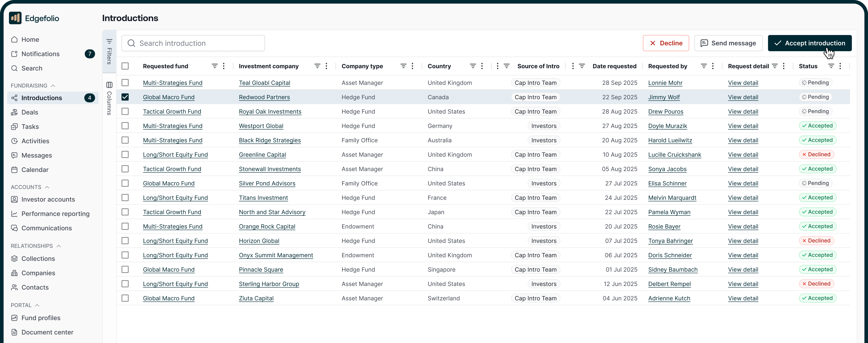Click the Accept introduction button
The width and height of the screenshot is (868, 343).
click(x=810, y=43)
